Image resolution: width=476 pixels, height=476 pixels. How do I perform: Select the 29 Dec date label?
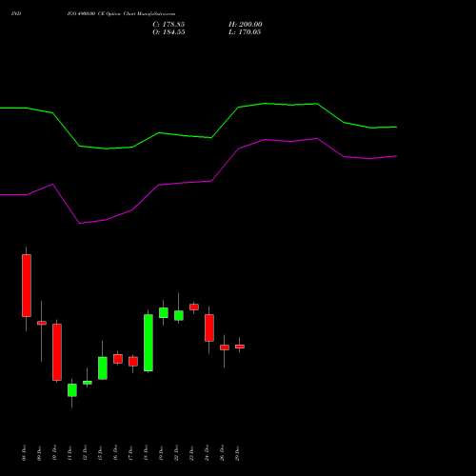click(x=238, y=453)
